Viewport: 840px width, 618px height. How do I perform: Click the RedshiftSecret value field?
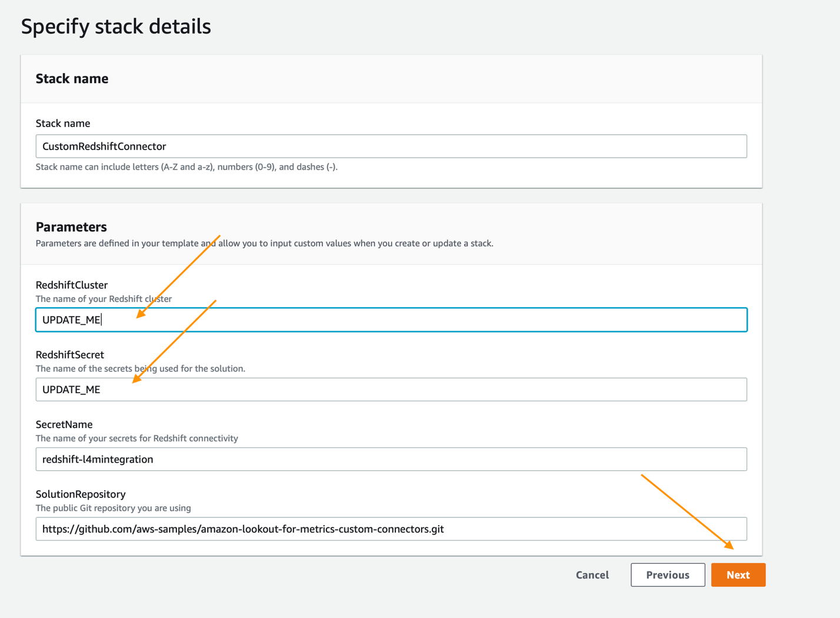point(391,389)
